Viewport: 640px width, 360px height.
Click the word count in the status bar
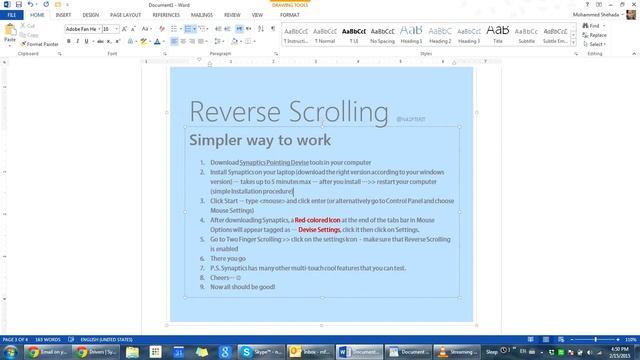48,340
